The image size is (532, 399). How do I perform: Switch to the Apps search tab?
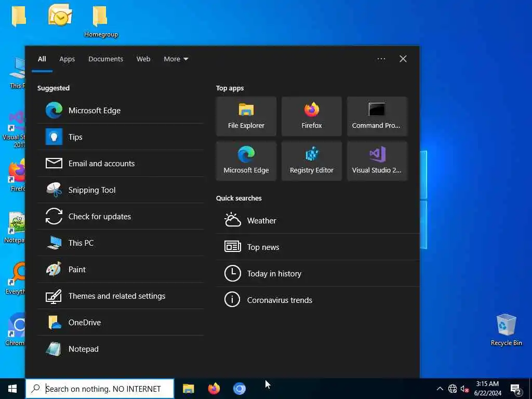pyautogui.click(x=67, y=59)
